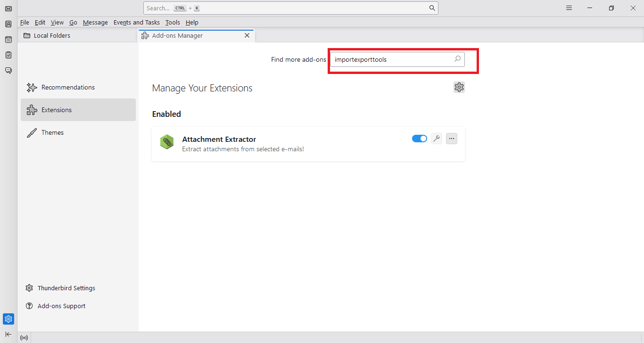The image size is (644, 343).
Task: Click the Themes brush icon
Action: (x=32, y=132)
